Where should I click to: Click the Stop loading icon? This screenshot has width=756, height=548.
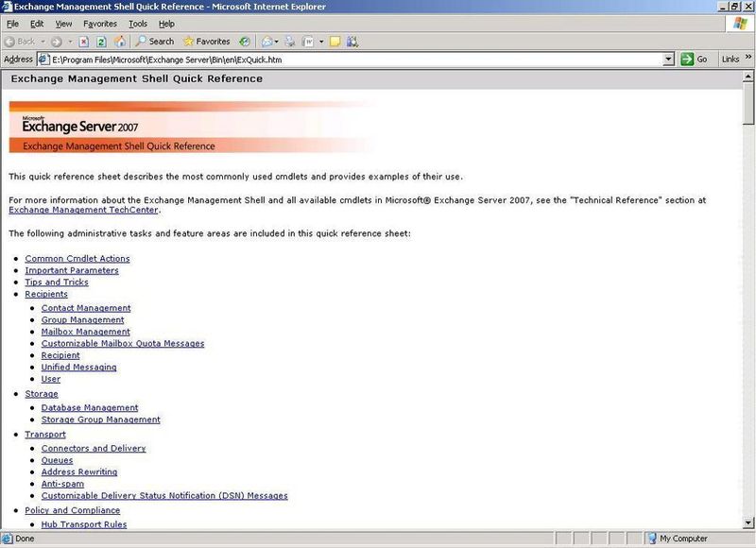[x=84, y=42]
